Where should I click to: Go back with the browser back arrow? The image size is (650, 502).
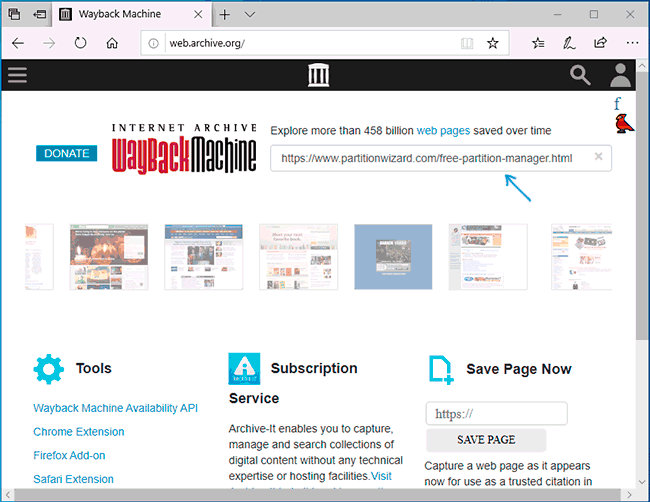(18, 43)
